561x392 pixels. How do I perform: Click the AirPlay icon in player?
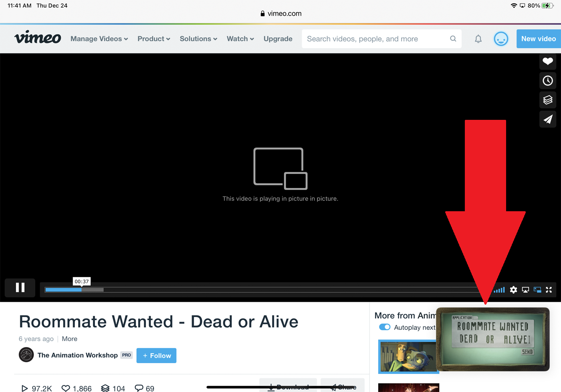point(525,289)
